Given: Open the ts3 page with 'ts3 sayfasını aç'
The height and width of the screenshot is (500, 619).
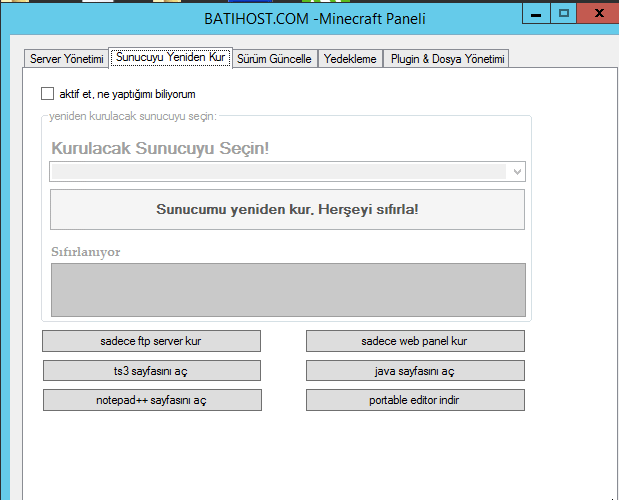Looking at the screenshot, I should point(151,371).
